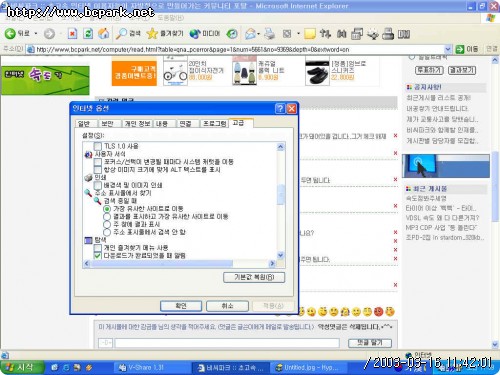Open the Back button history dropdown arrow
The image size is (500, 375).
(36, 34)
